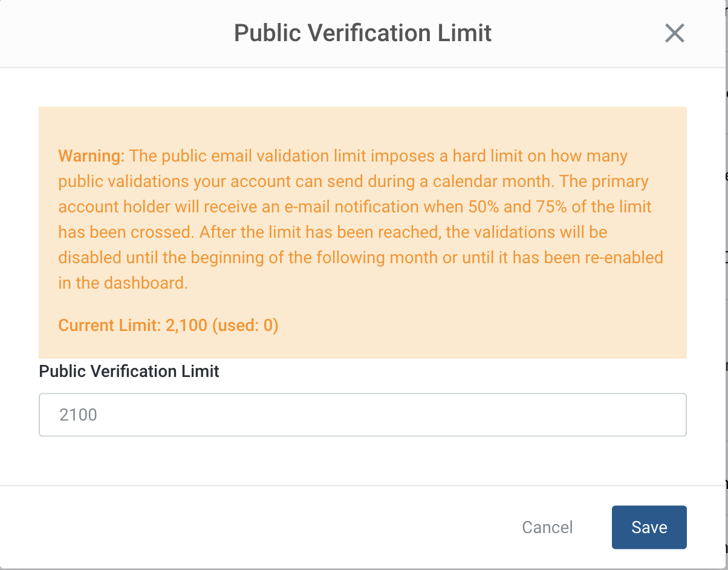Click 'hard limit' wording in the warning
The height and width of the screenshot is (570, 728).
click(479, 156)
